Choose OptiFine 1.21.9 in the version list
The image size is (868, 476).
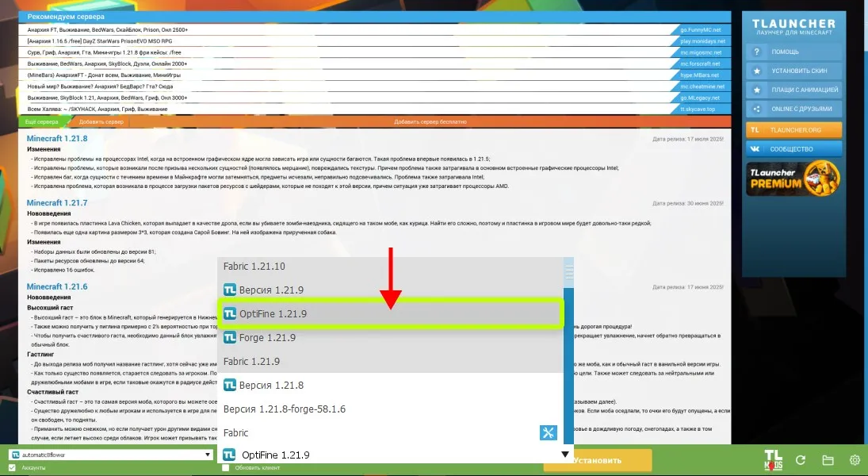pos(390,313)
